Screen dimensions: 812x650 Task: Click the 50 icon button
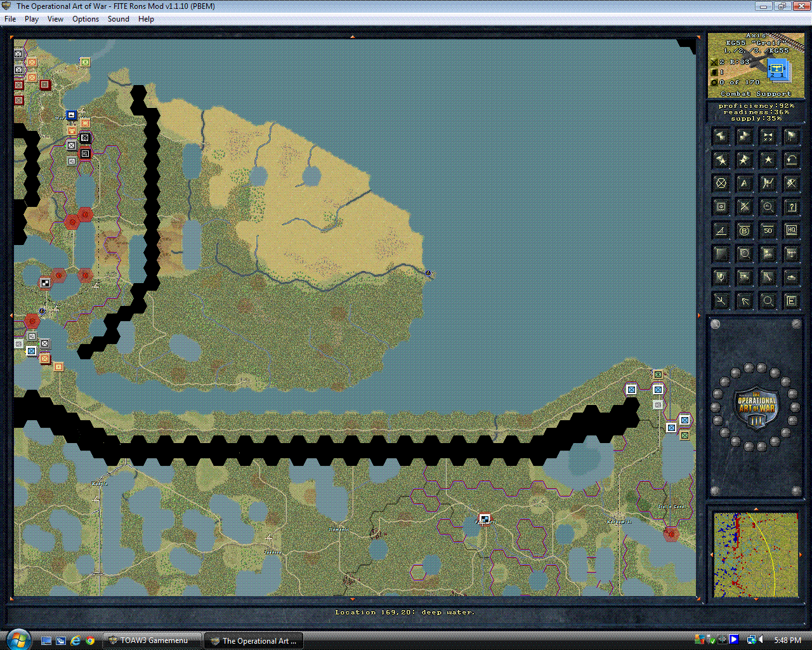(x=768, y=230)
